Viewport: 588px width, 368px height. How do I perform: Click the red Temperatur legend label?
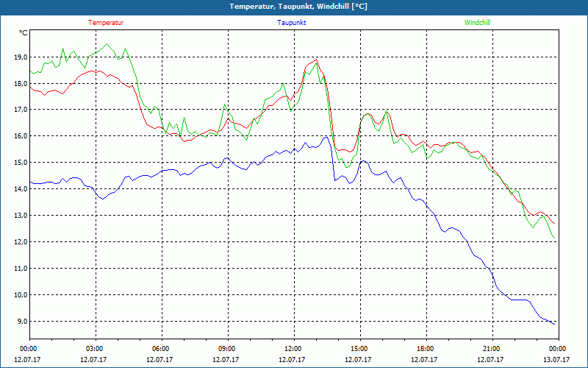pyautogui.click(x=106, y=23)
